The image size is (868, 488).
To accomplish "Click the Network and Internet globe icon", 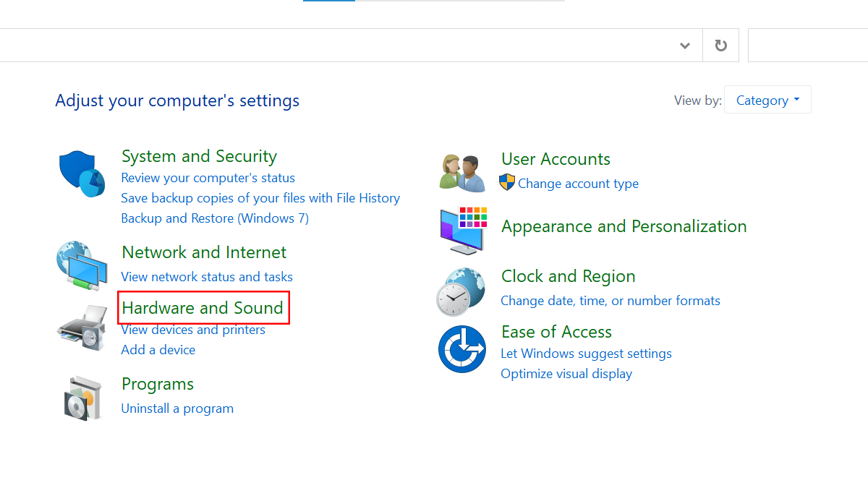I will coord(82,265).
